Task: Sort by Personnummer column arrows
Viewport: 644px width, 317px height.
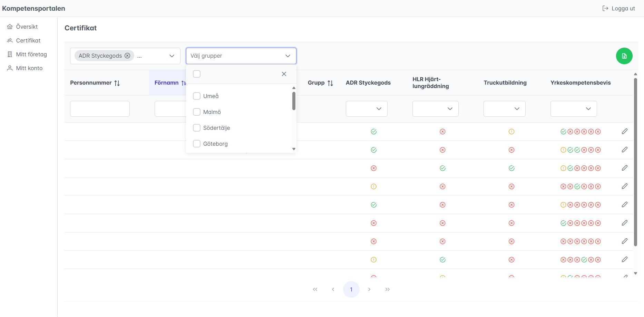Action: tap(117, 83)
